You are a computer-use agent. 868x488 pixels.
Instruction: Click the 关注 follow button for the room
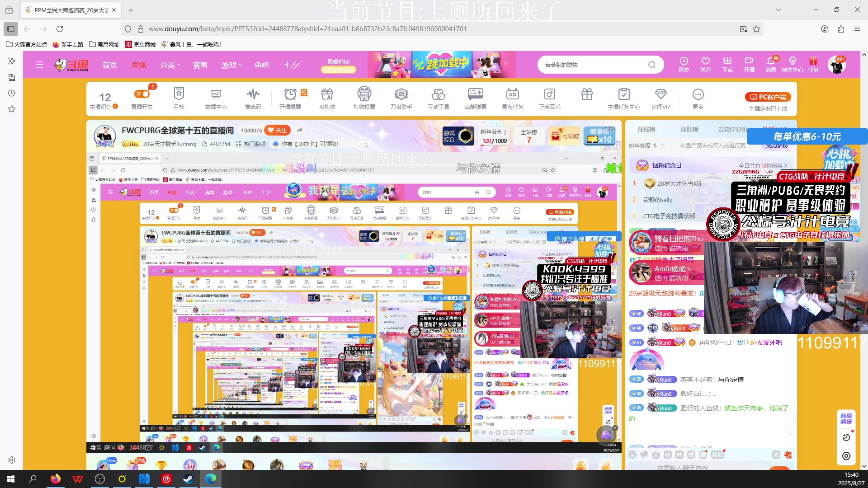(278, 130)
